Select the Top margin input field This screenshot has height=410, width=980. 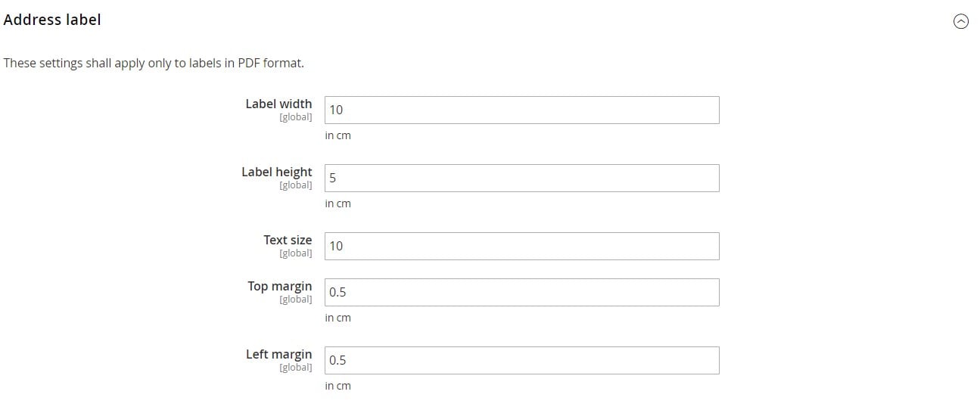521,292
